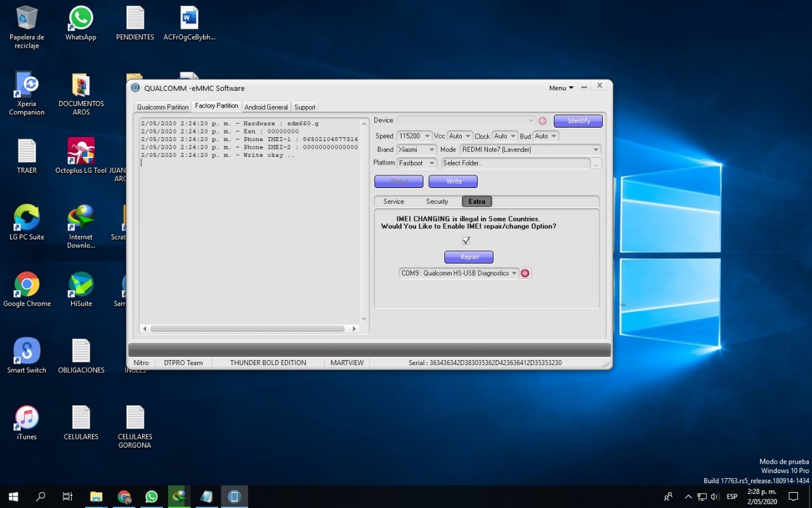
Task: Click the log horizontal scrollbar
Action: (x=251, y=329)
